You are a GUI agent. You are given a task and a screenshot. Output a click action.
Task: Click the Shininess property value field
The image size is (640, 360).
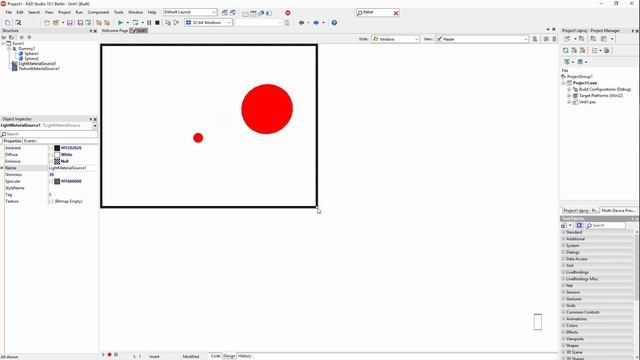click(73, 175)
